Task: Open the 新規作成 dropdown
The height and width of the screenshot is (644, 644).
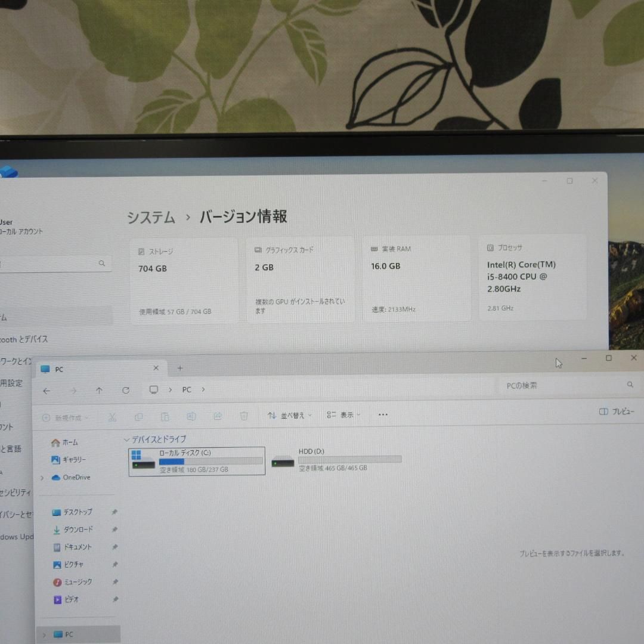Action: pyautogui.click(x=64, y=417)
